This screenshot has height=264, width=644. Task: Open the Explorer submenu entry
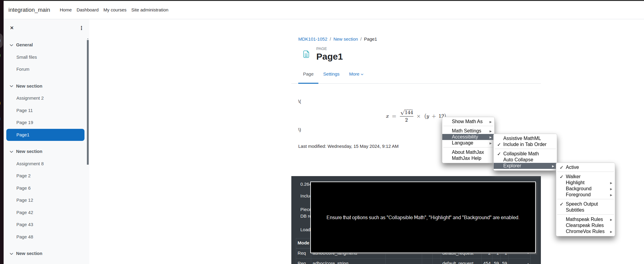pyautogui.click(x=525, y=166)
